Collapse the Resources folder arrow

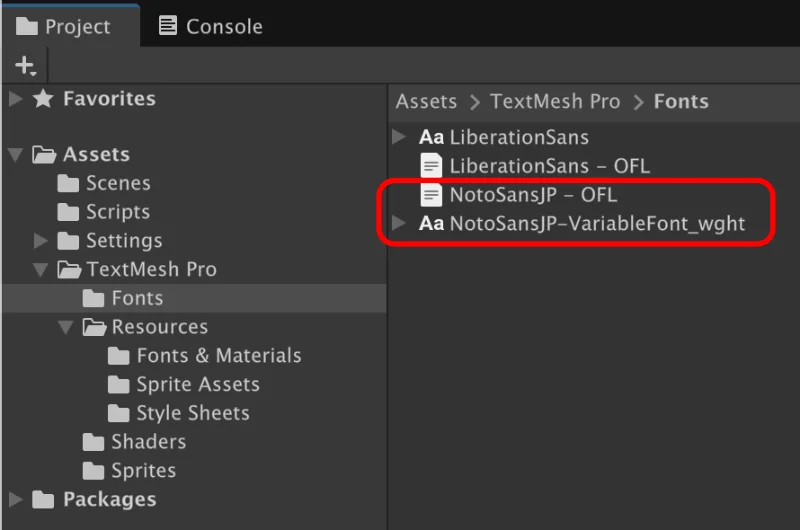pos(66,327)
